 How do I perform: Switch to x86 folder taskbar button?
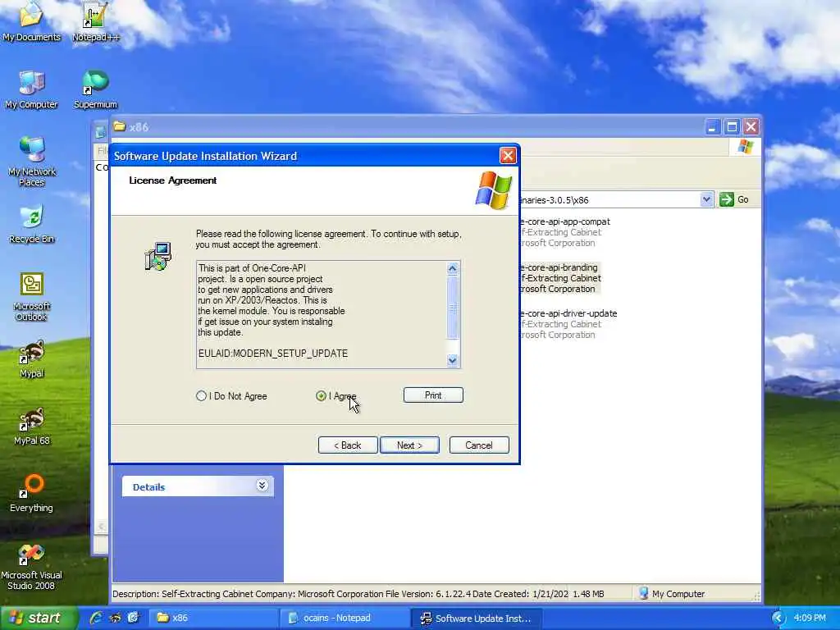[212, 618]
